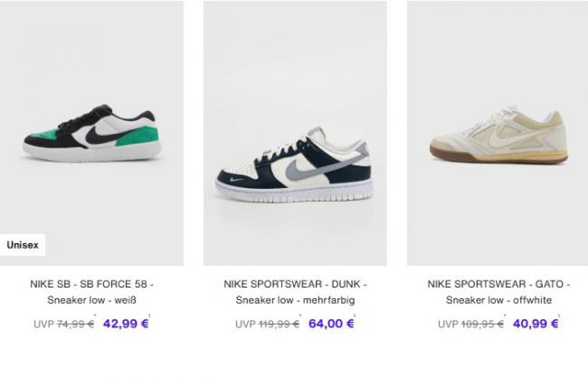
Task: Click the crossed-out 109,95 € UVP price
Action: 482,325
